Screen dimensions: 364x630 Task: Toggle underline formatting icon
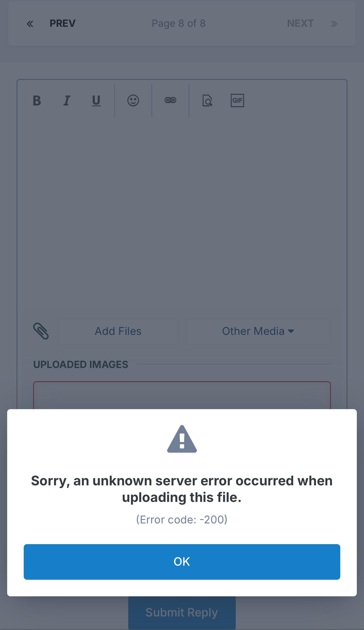96,100
